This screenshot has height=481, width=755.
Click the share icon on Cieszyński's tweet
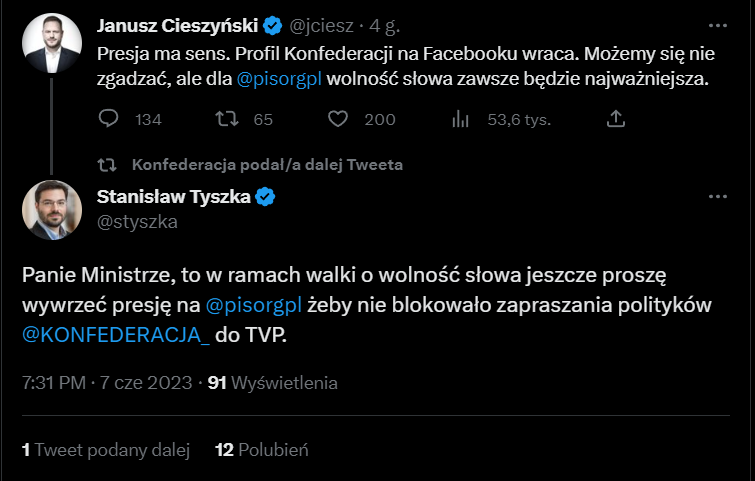pos(616,120)
